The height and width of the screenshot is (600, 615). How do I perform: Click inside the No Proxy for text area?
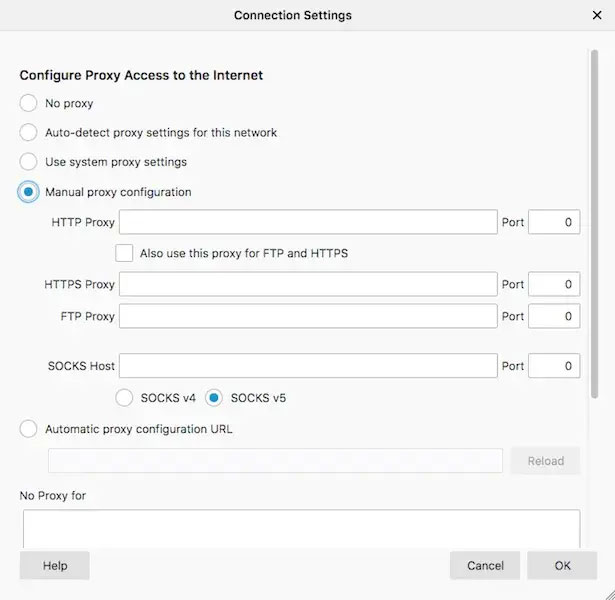pyautogui.click(x=301, y=529)
